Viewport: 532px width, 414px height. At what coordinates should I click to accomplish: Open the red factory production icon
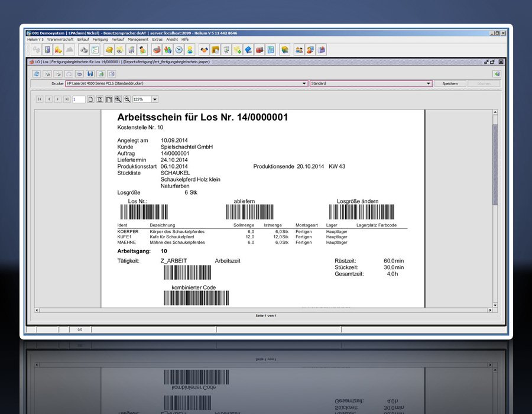(x=157, y=50)
